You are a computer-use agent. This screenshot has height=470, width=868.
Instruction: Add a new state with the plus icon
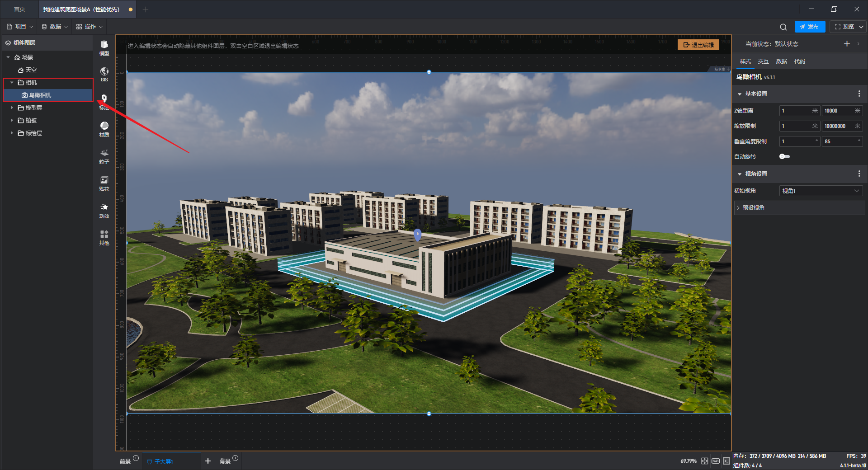point(847,44)
